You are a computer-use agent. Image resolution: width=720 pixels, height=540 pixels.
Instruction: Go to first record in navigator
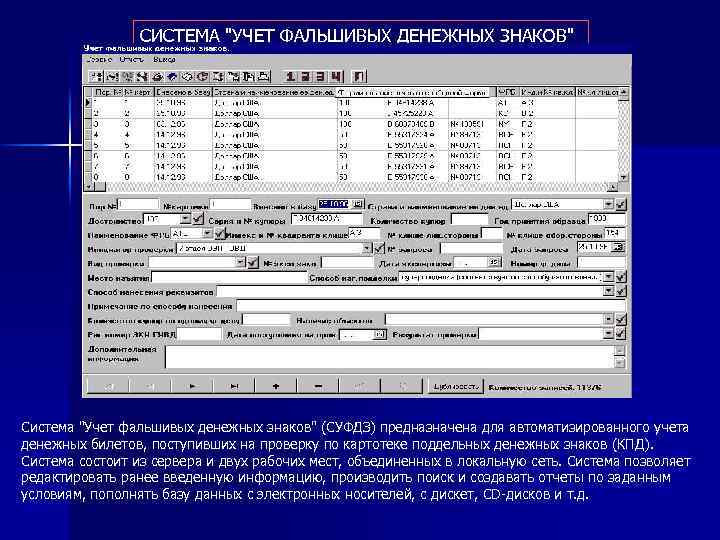pos(108,387)
